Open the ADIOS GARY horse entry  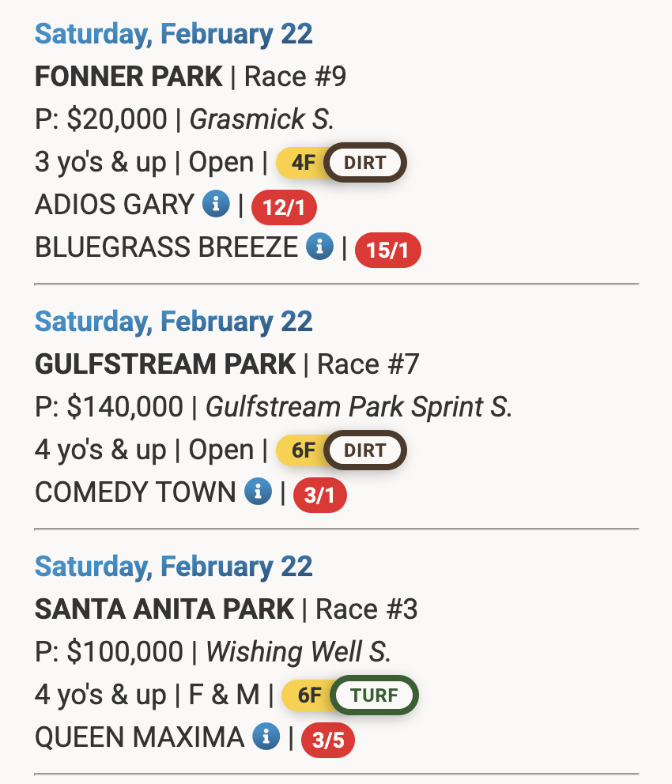pyautogui.click(x=115, y=205)
